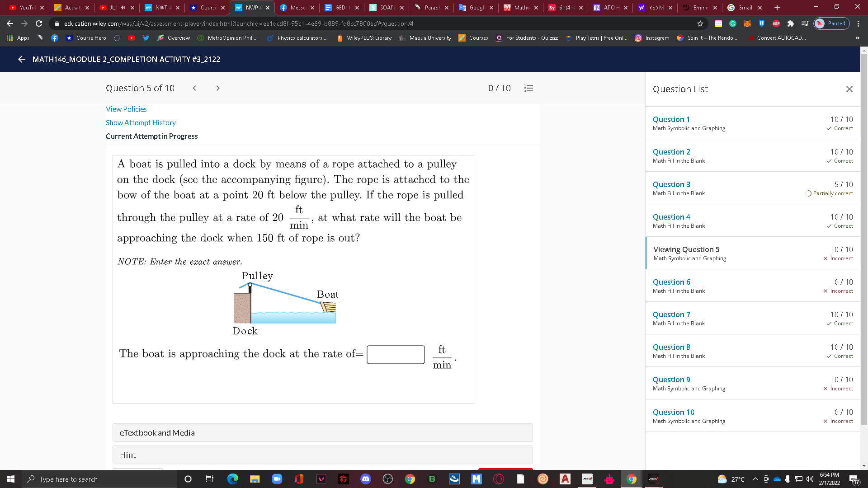Open the browser extensions puzzle icon

791,23
